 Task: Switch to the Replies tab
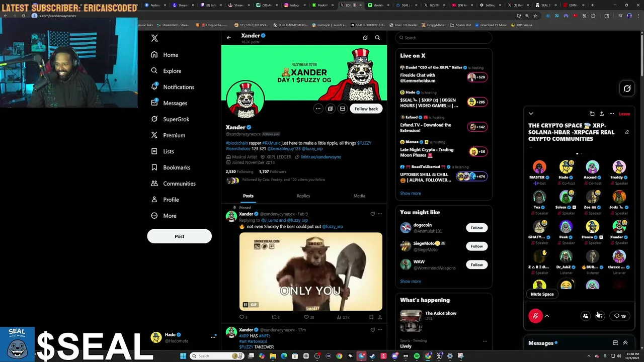coord(303,196)
